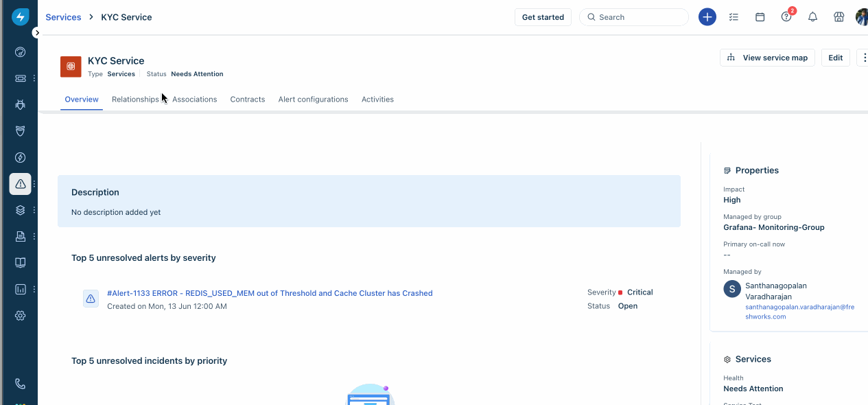Image resolution: width=868 pixels, height=405 pixels.
Task: Click the help icon showing 2 notifications badge
Action: click(786, 16)
